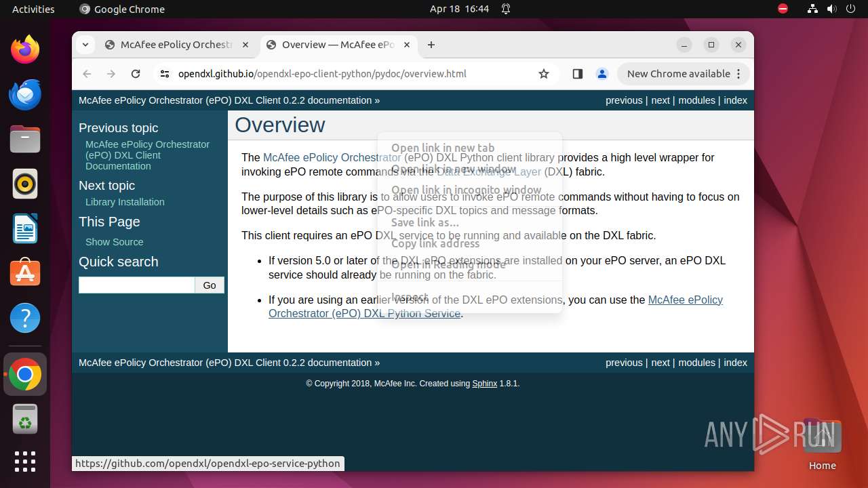The width and height of the screenshot is (868, 488).
Task: Expand the tab search dropdown arrow
Action: point(85,45)
